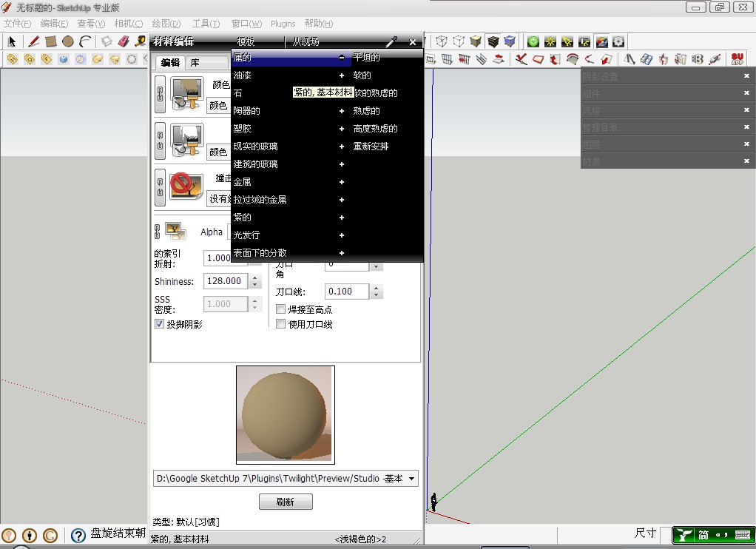Apply Shaded With Textures style

tap(493, 42)
